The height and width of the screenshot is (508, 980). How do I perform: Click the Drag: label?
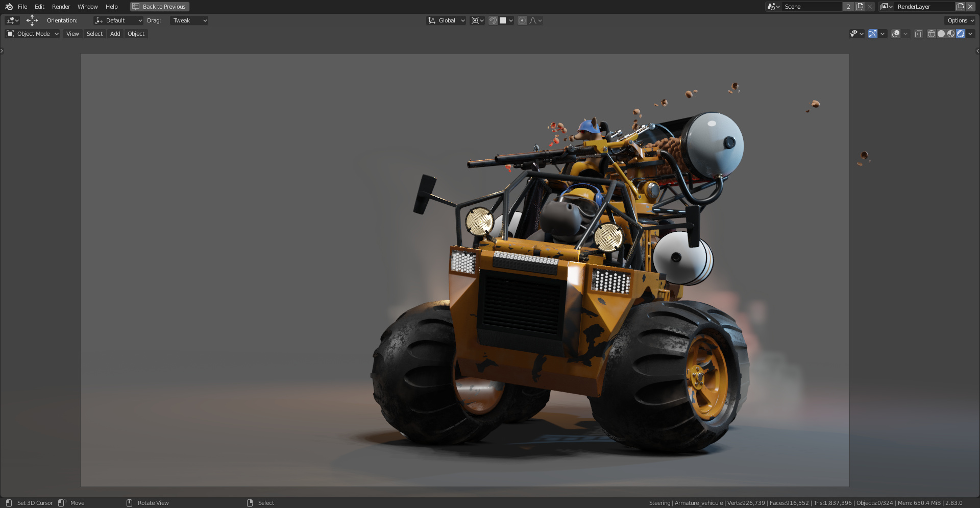[x=154, y=20]
